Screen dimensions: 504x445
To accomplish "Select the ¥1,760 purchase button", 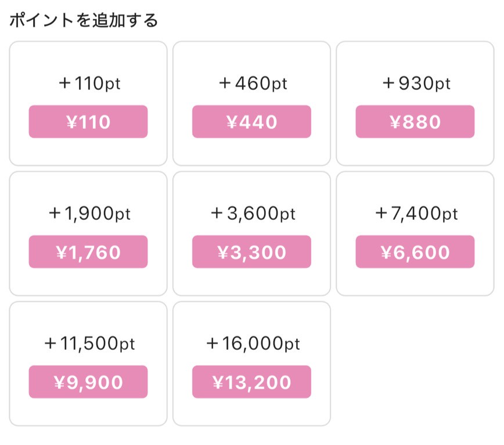I will (x=88, y=252).
